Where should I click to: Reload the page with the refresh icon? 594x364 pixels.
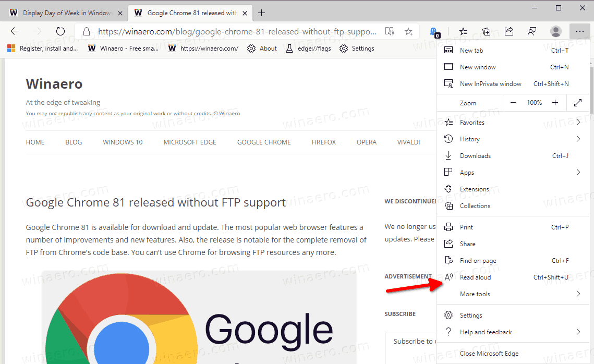(x=60, y=31)
